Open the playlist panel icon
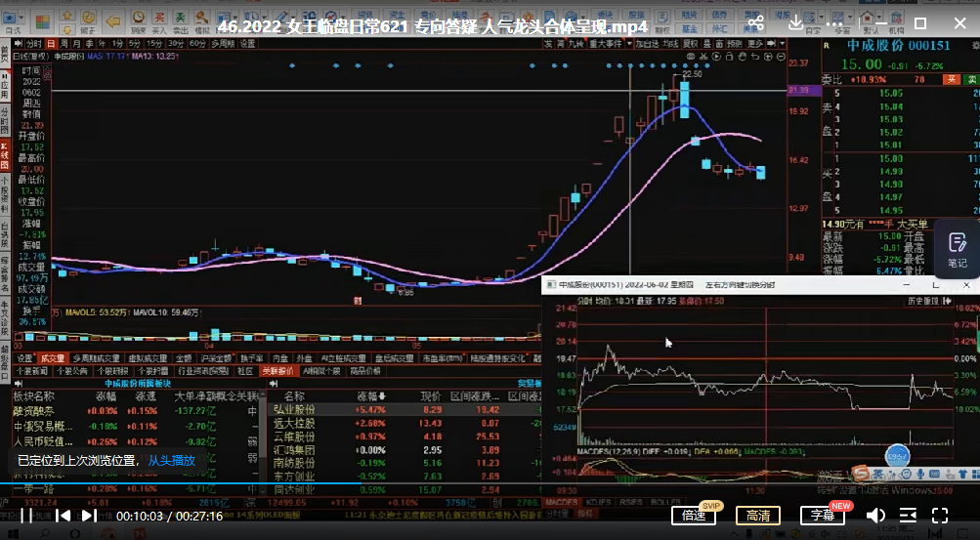This screenshot has height=540, width=980. pos(909,515)
